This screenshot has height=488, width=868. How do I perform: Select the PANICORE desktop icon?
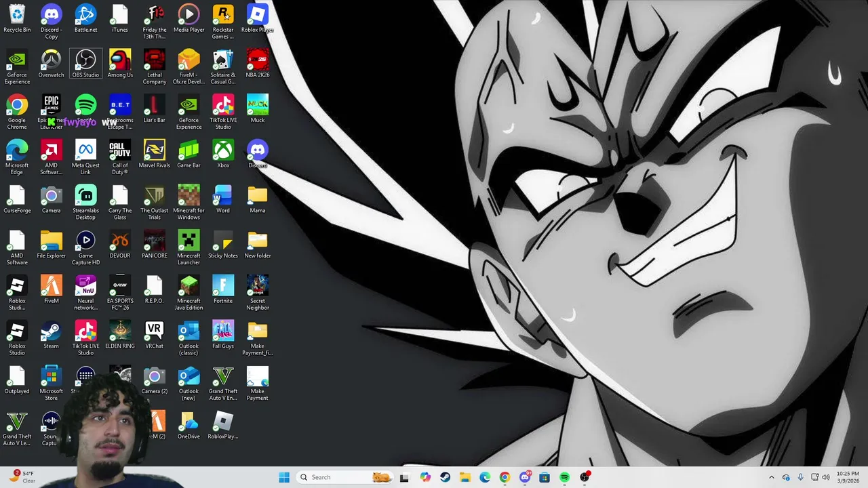(155, 245)
